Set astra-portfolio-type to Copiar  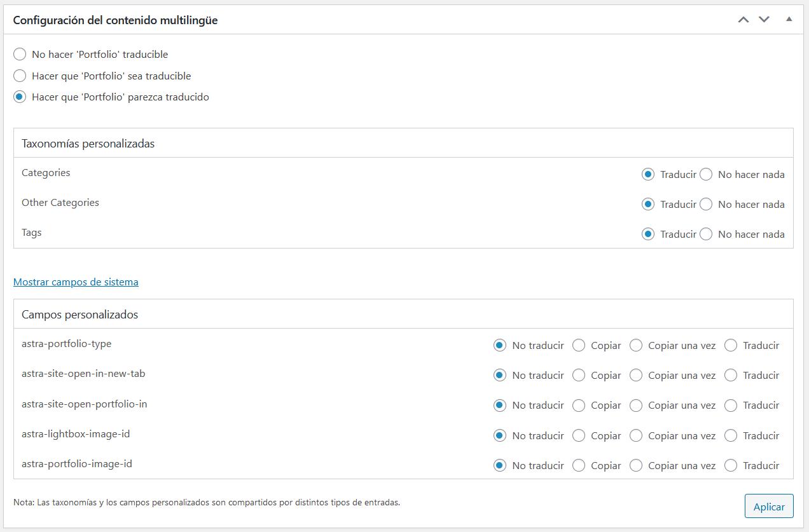coord(578,345)
